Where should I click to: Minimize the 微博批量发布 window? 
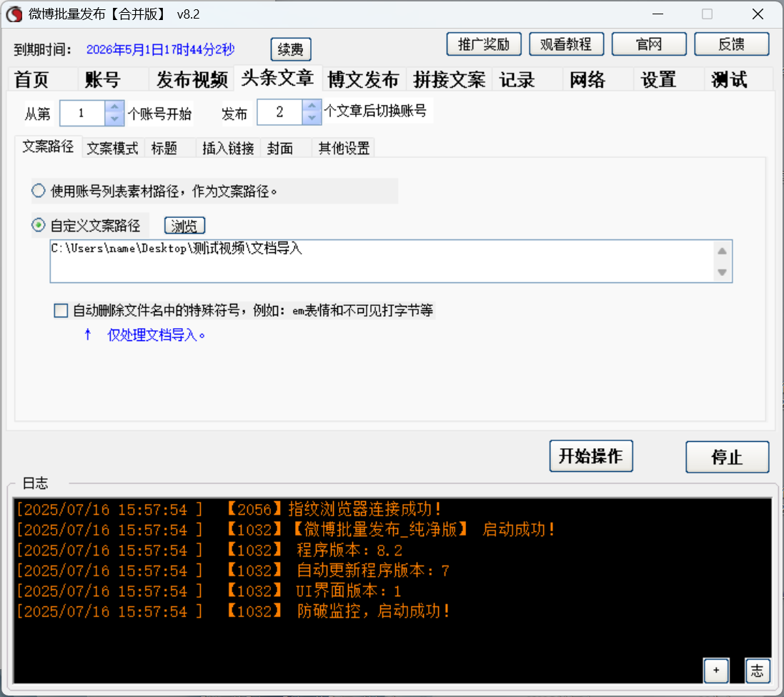(658, 14)
